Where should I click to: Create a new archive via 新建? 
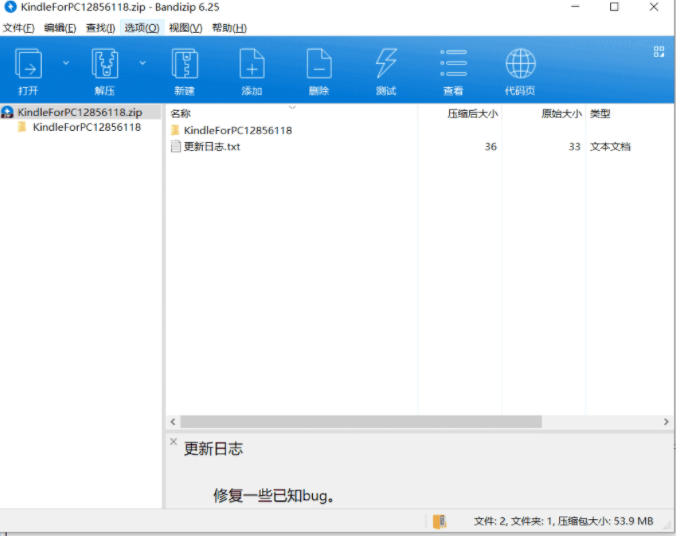pos(185,71)
